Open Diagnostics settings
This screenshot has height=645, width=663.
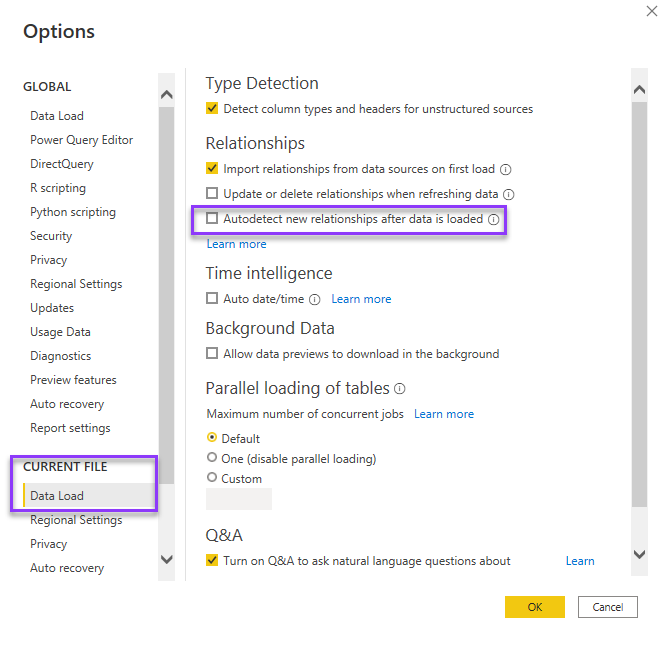coord(60,356)
